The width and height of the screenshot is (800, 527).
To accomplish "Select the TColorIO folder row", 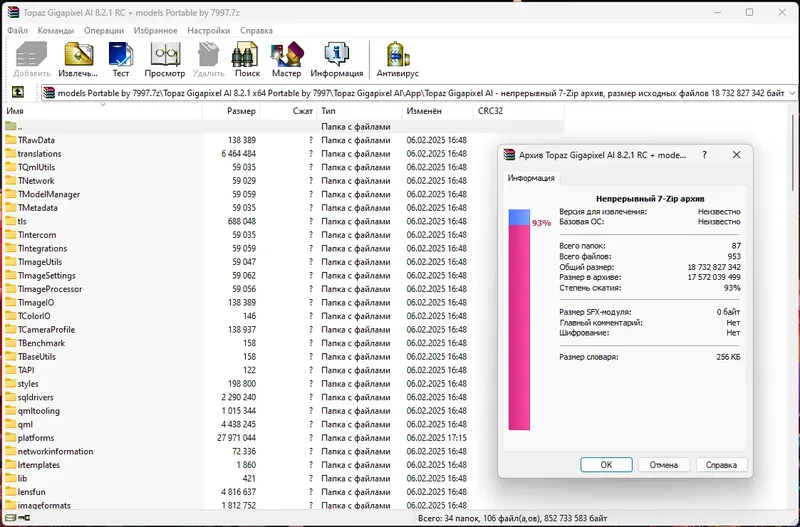I will (x=283, y=316).
